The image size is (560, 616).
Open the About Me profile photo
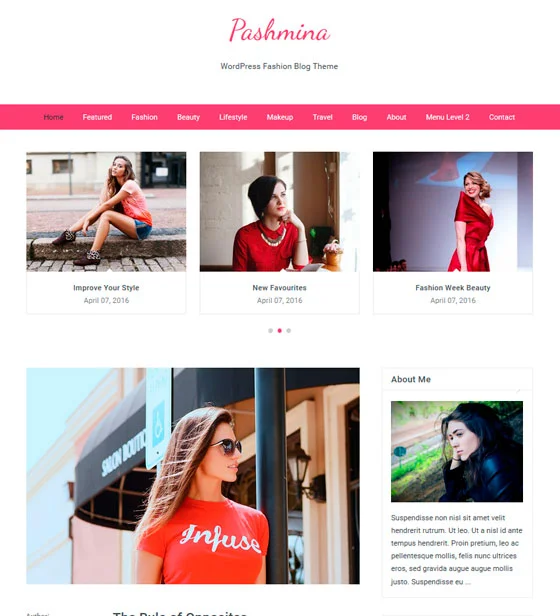(x=457, y=451)
